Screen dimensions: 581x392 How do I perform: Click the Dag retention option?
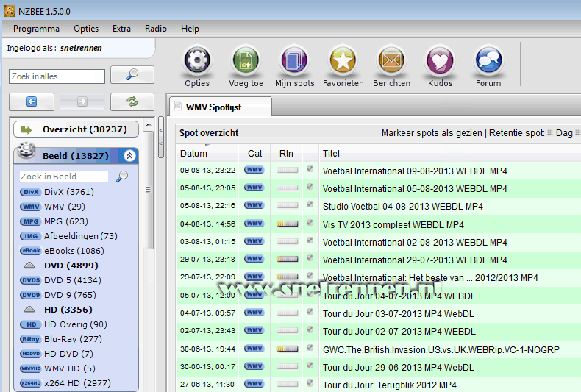coord(564,133)
